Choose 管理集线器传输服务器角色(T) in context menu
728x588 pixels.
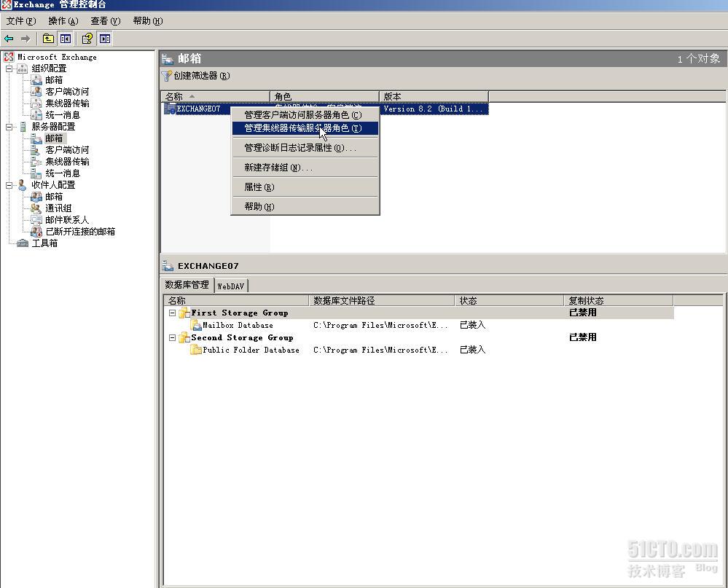[x=305, y=128]
